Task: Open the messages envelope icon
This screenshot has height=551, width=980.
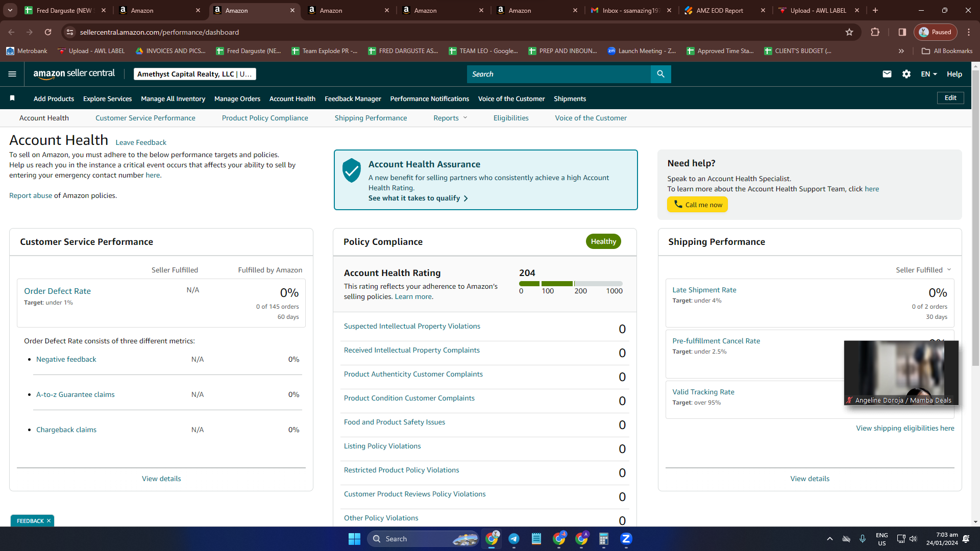Action: click(887, 74)
